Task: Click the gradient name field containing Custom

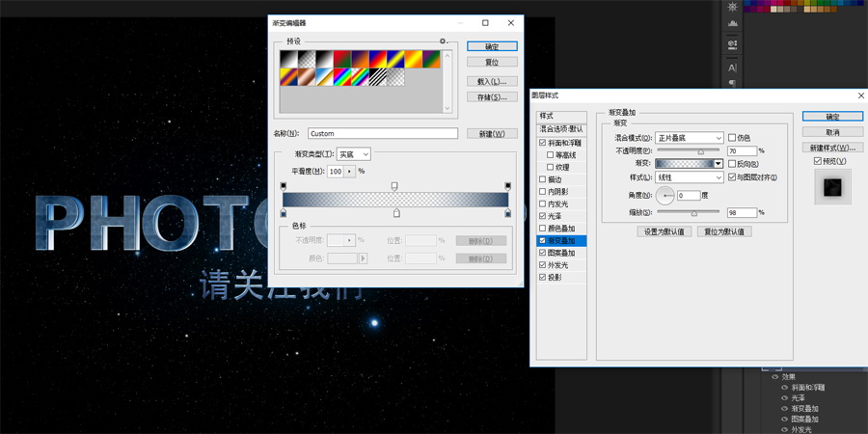Action: pyautogui.click(x=383, y=133)
